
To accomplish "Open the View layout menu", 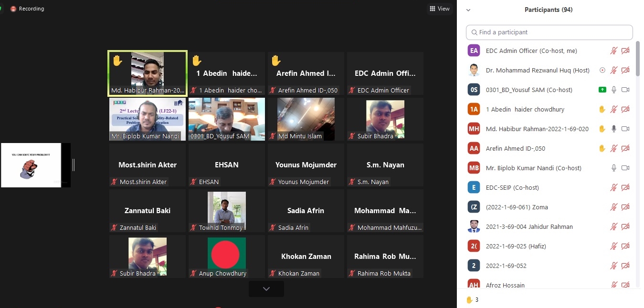I will pos(440,9).
